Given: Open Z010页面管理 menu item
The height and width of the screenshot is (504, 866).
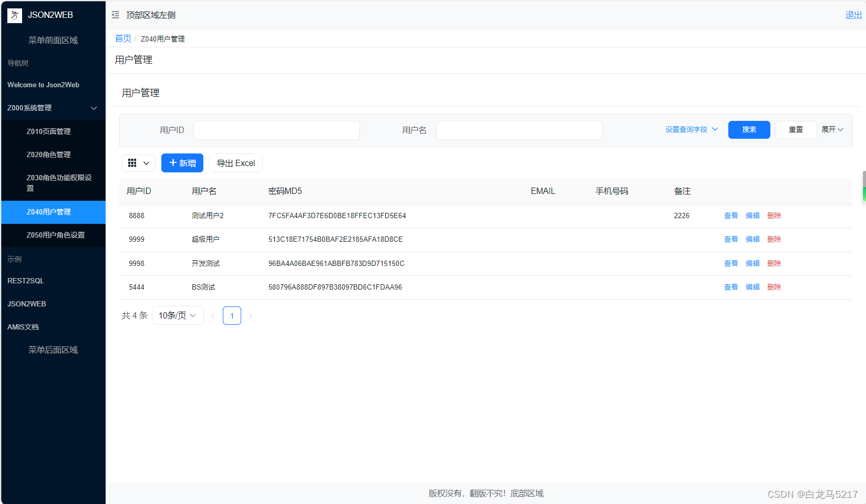Looking at the screenshot, I should [53, 131].
